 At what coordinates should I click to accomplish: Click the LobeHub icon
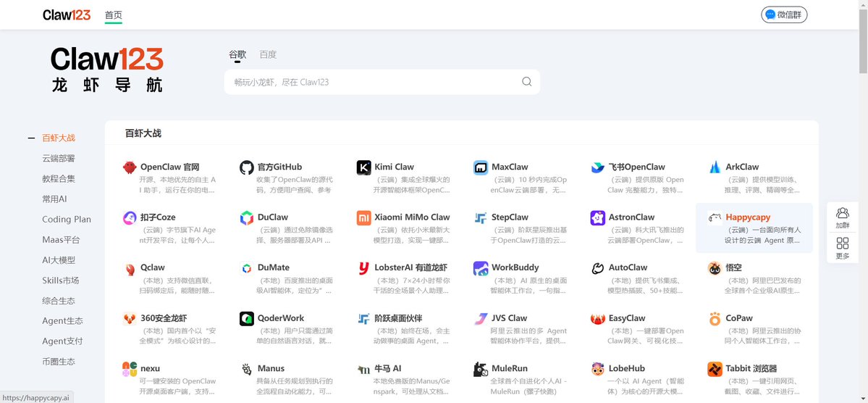tap(598, 369)
